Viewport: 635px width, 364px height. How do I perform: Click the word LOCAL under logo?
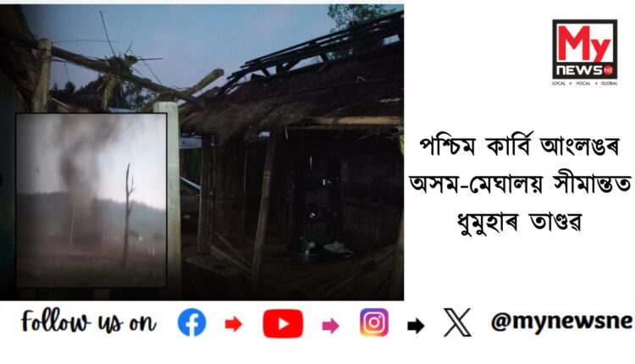(559, 83)
